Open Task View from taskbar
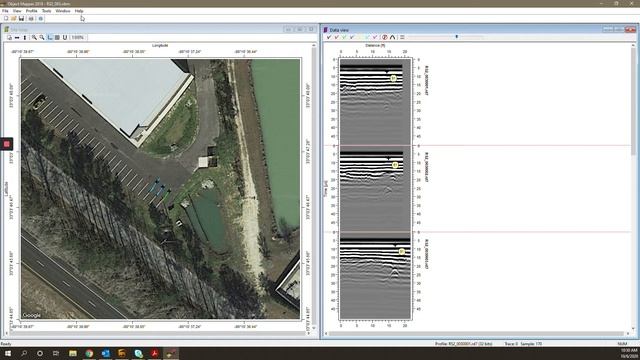Image resolution: width=640 pixels, height=360 pixels. [x=56, y=353]
